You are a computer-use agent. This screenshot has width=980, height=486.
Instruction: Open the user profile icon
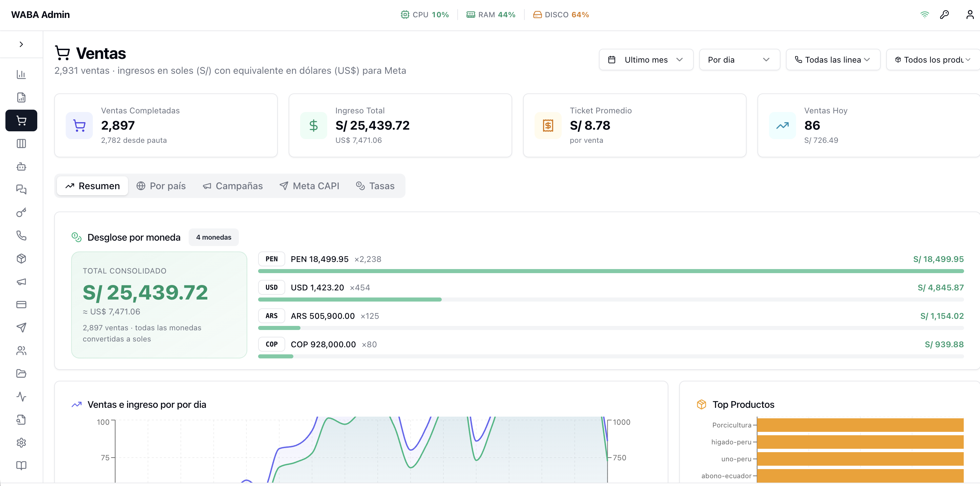coord(970,15)
